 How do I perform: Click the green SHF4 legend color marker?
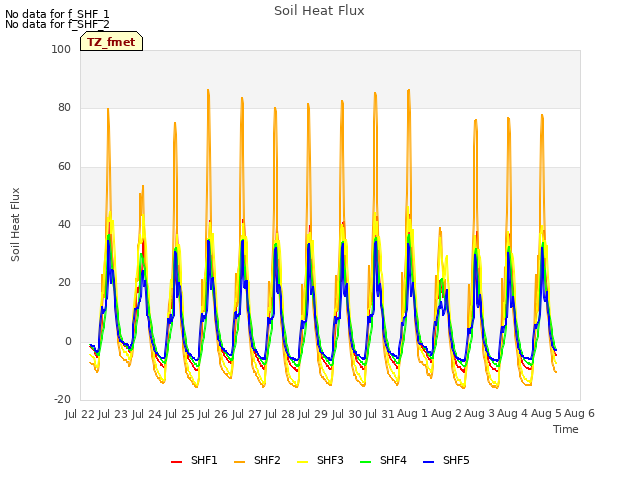coord(365,462)
